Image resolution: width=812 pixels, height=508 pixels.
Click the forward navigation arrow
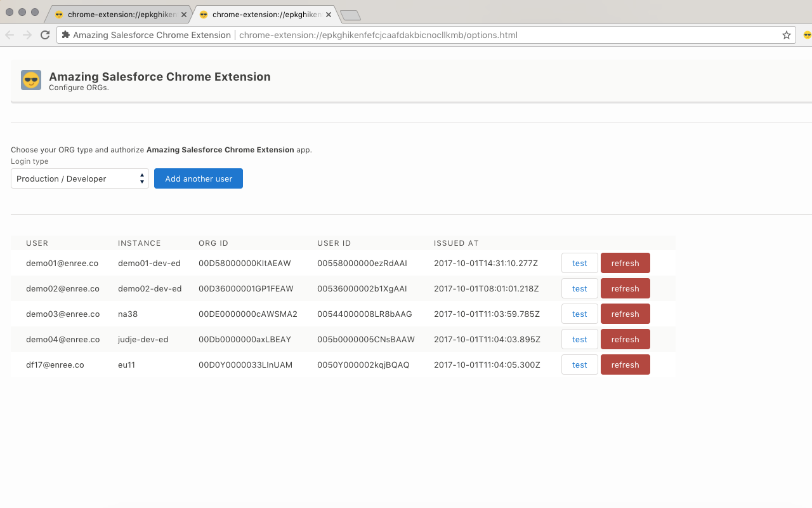pos(27,35)
